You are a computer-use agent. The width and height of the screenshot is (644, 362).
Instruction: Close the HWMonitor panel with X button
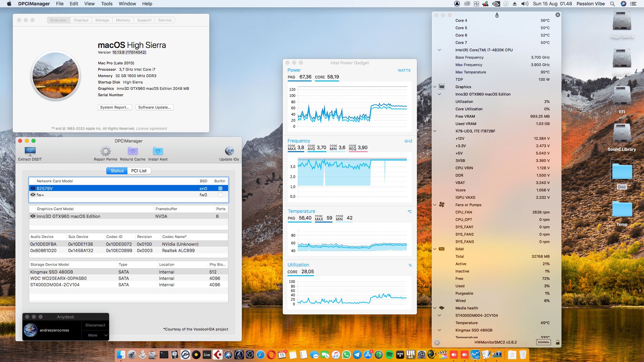[x=557, y=15]
